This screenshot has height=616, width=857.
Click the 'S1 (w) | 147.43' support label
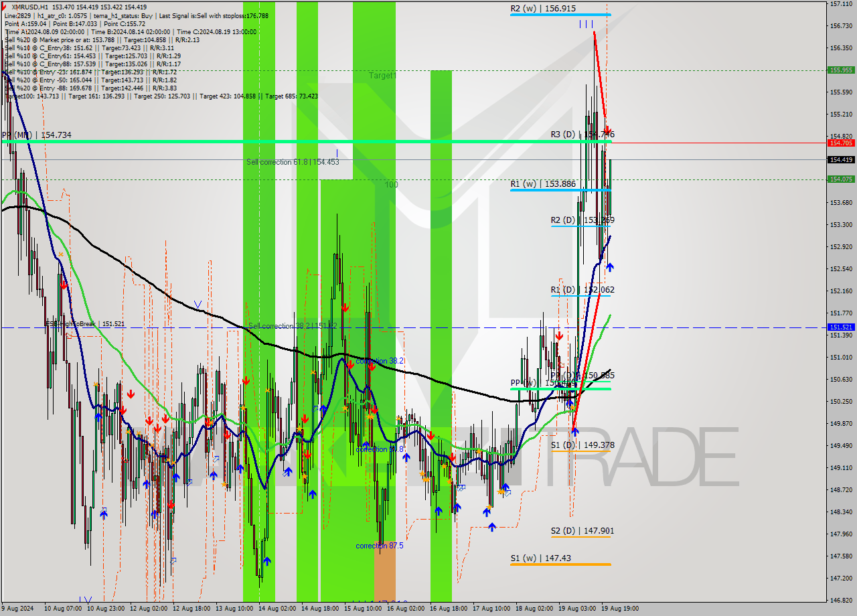pyautogui.click(x=540, y=557)
